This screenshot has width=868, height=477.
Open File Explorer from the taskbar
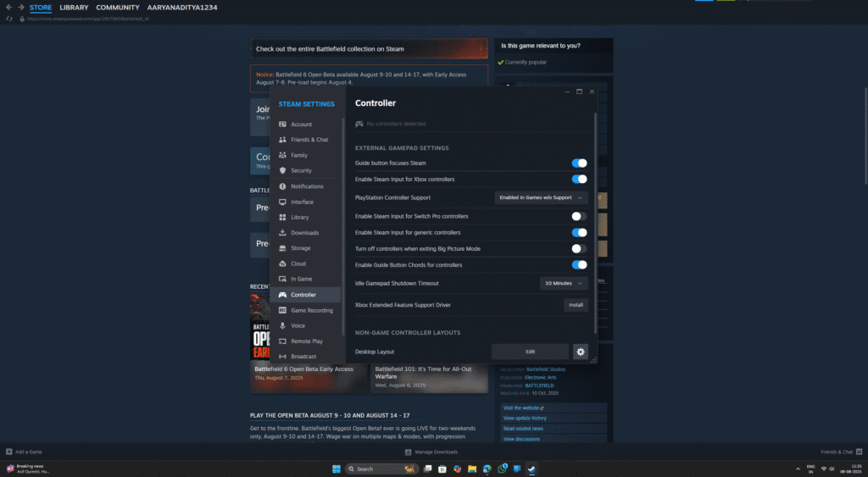coord(471,469)
